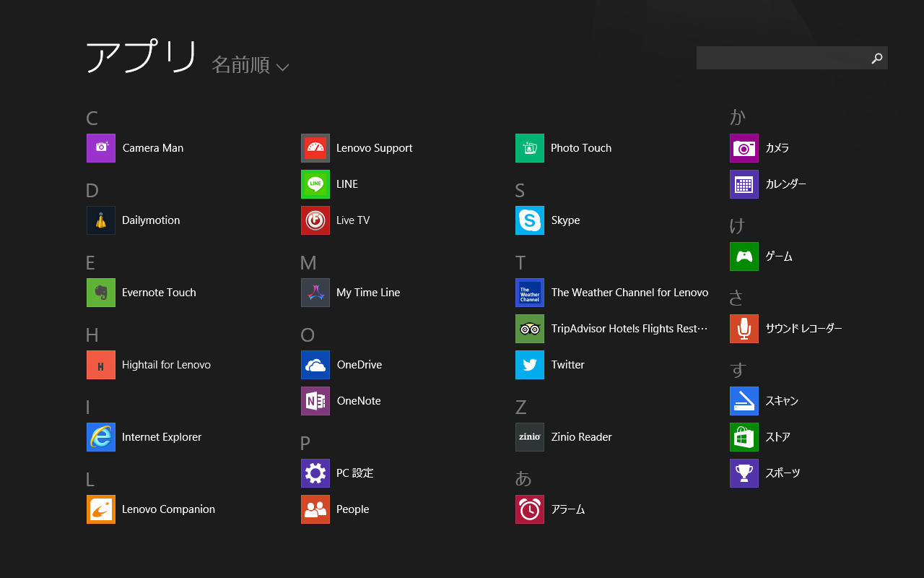The image size is (924, 578).
Task: Select the Evernote Touch label
Action: point(159,293)
